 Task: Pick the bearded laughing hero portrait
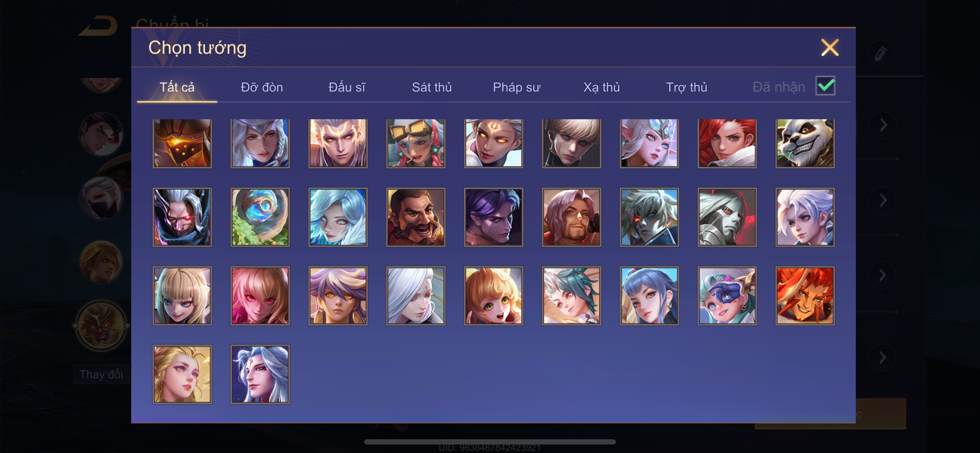[x=416, y=217]
